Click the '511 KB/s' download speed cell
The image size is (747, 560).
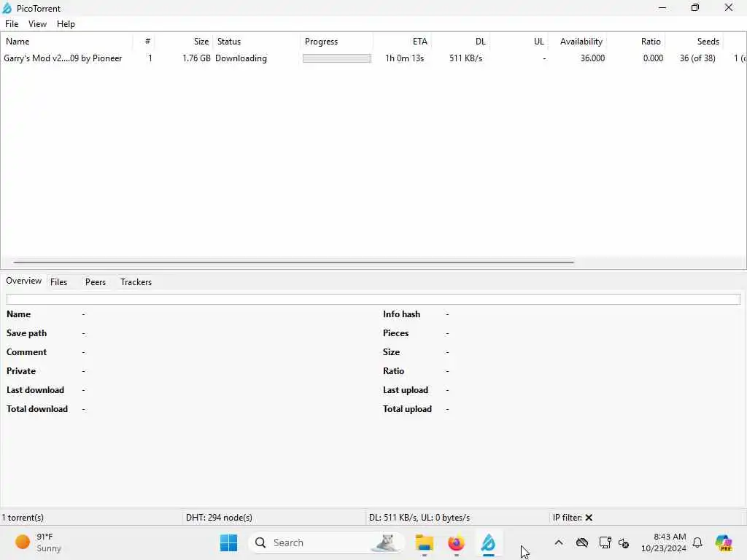pyautogui.click(x=465, y=58)
